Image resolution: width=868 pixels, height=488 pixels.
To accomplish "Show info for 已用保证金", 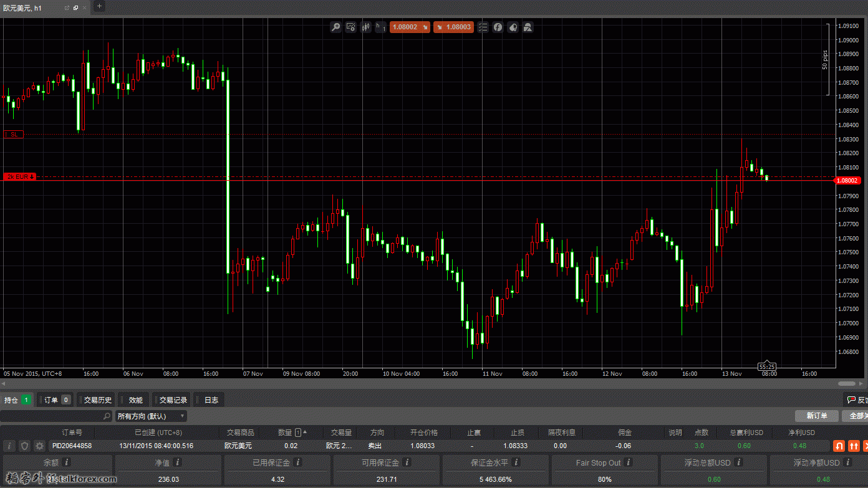I will [298, 462].
